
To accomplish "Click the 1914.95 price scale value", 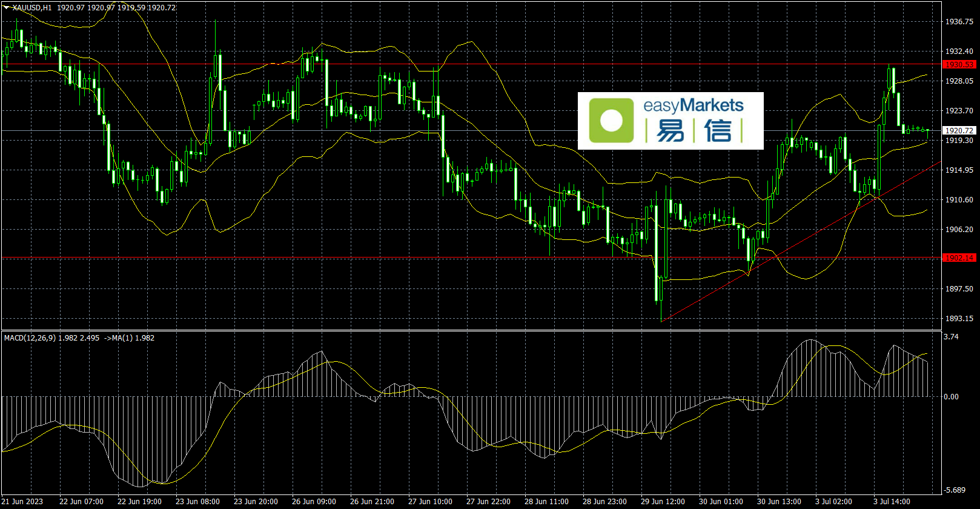I will coord(959,170).
